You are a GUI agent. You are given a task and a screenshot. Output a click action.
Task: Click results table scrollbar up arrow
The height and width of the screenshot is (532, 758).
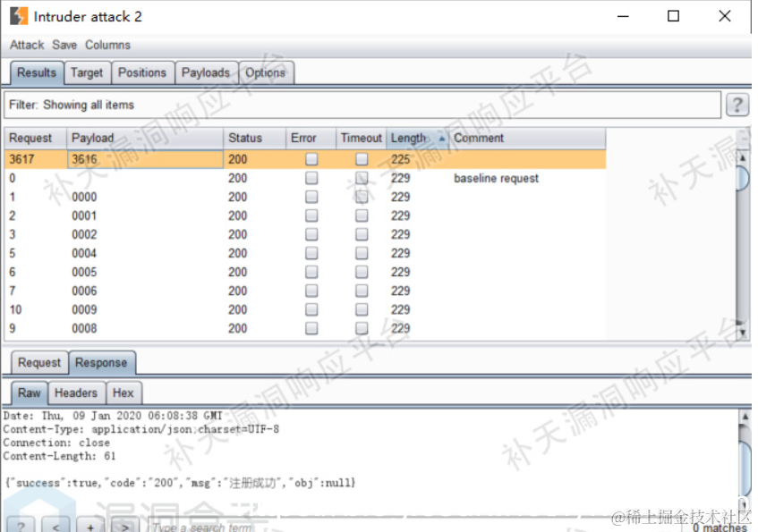click(743, 157)
